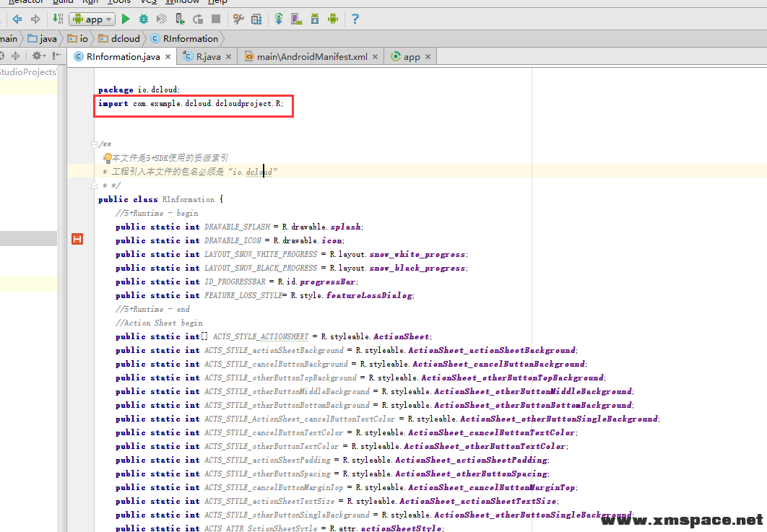Click the comment end fold marker
The image size is (767, 532).
click(94, 186)
